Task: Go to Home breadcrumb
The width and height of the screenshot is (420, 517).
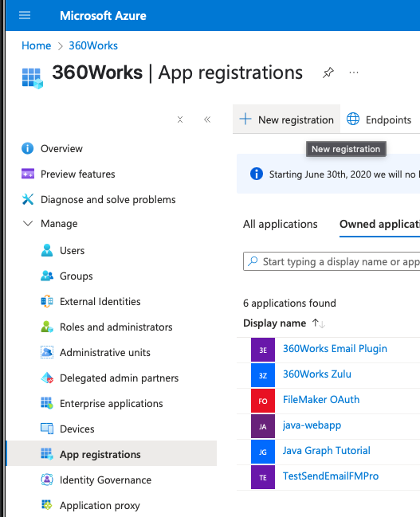Action: (37, 45)
